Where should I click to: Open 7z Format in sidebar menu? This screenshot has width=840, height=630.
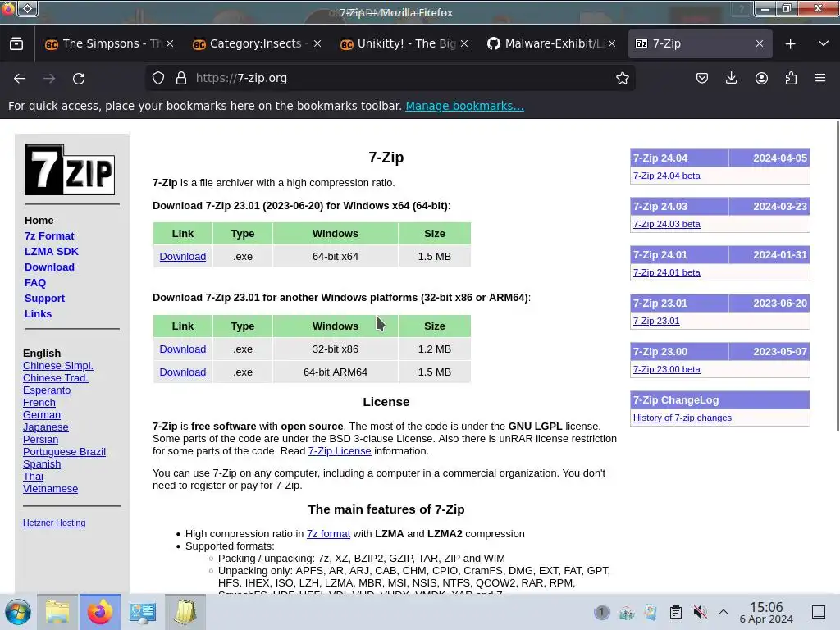click(x=49, y=235)
